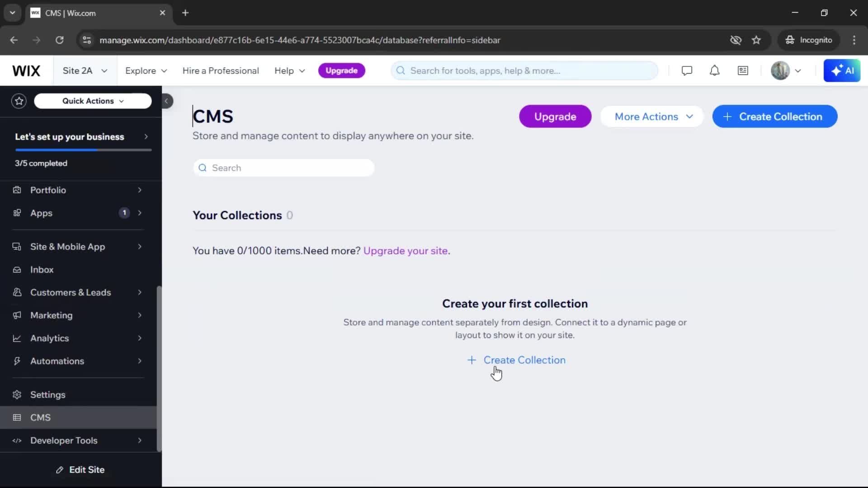The image size is (868, 488).
Task: Click the sidebar vertical scrollbar
Action: point(159,368)
